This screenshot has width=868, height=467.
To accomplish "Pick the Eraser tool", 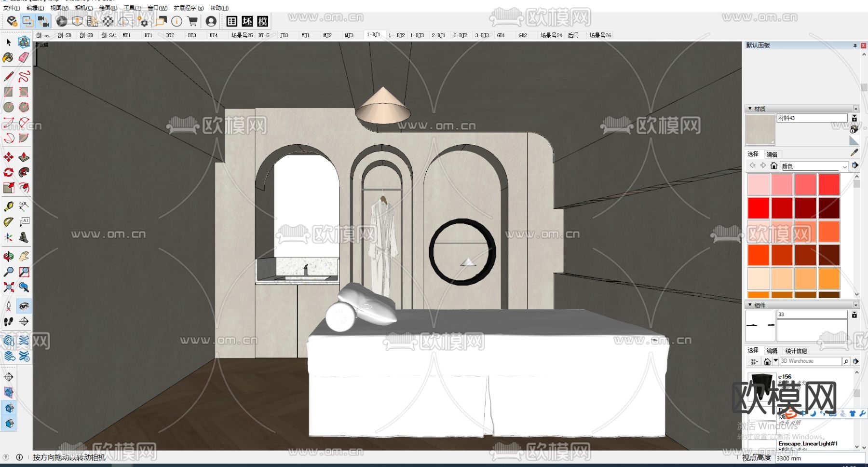I will [x=24, y=58].
